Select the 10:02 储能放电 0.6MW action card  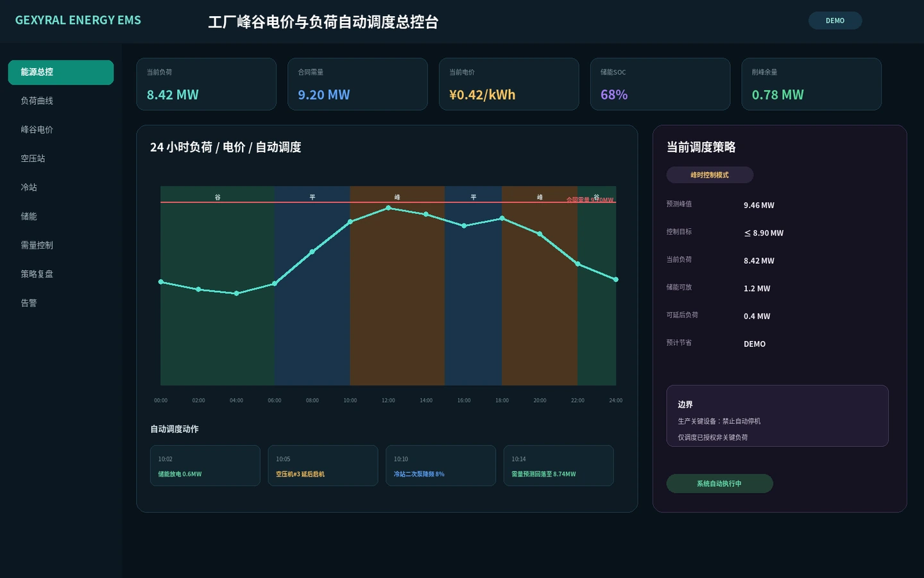[x=205, y=466]
